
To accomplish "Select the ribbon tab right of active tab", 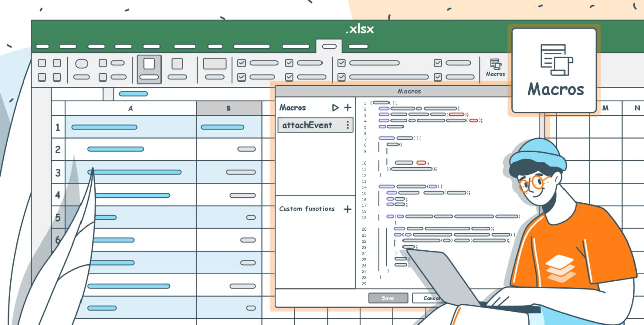I will coord(358,46).
